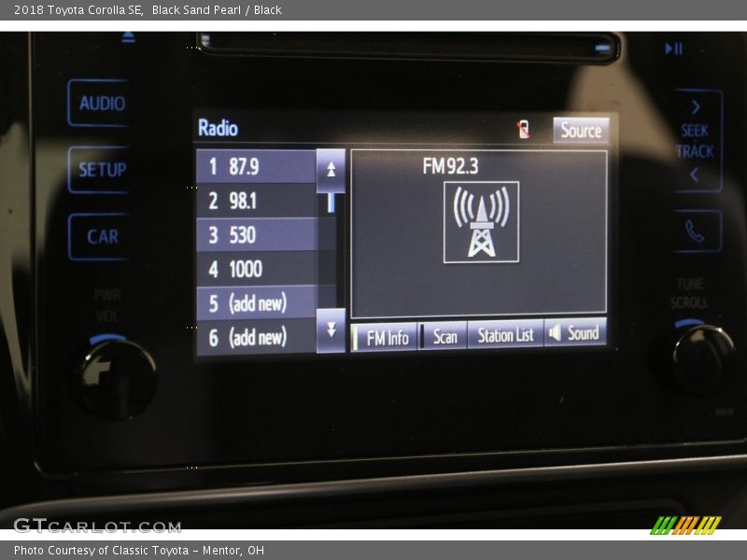
Task: Tune to preset 3 at 530
Action: (257, 235)
